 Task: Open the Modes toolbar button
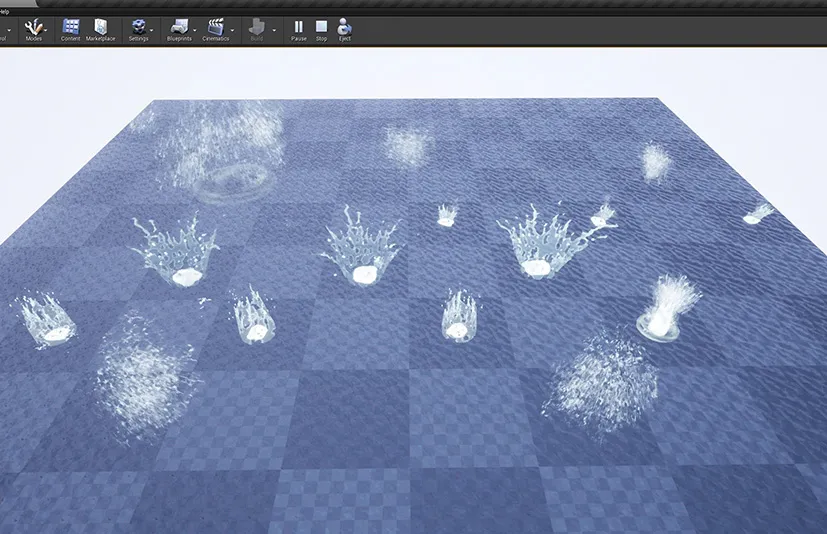coord(34,26)
